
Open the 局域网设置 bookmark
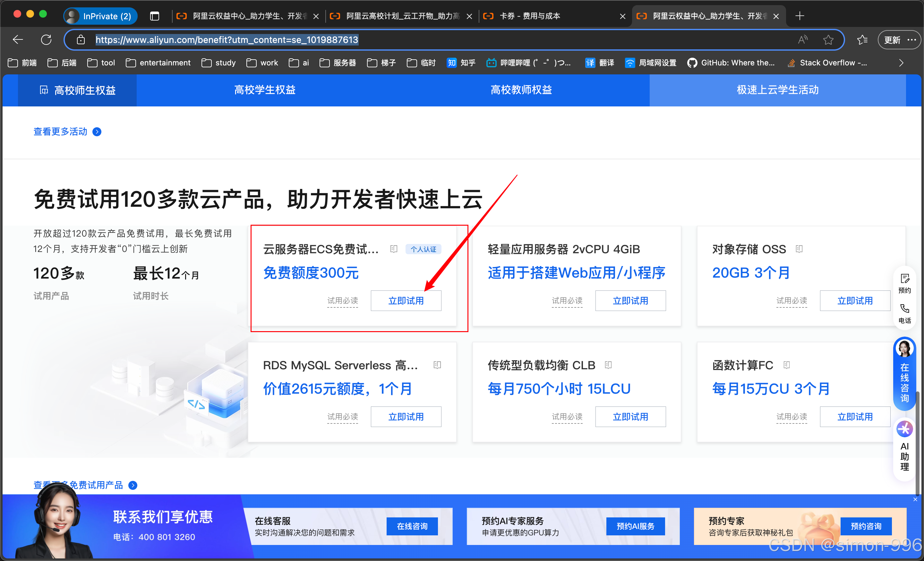651,63
